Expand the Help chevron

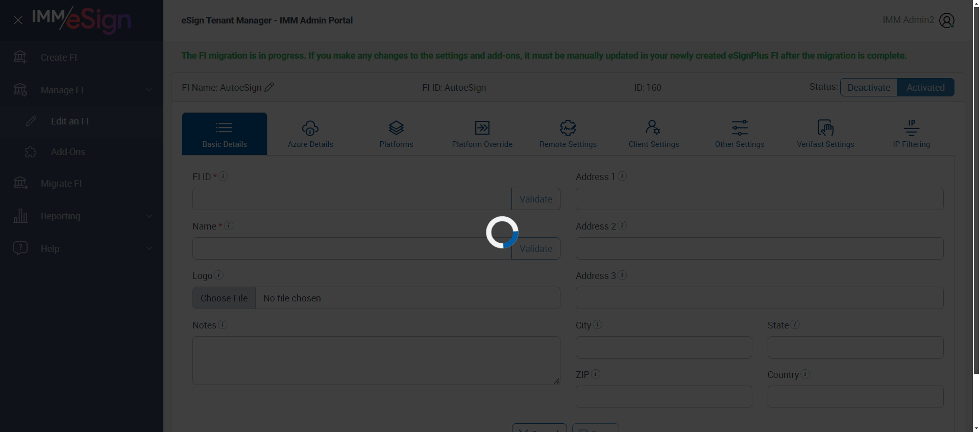[x=149, y=248]
